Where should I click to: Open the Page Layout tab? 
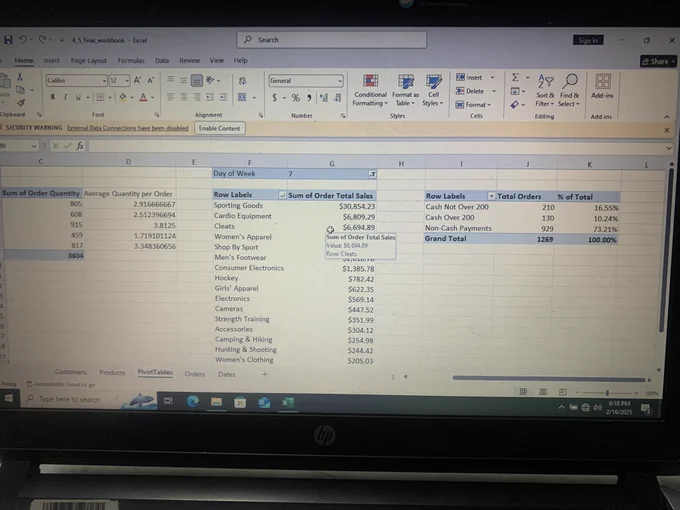[x=88, y=61]
